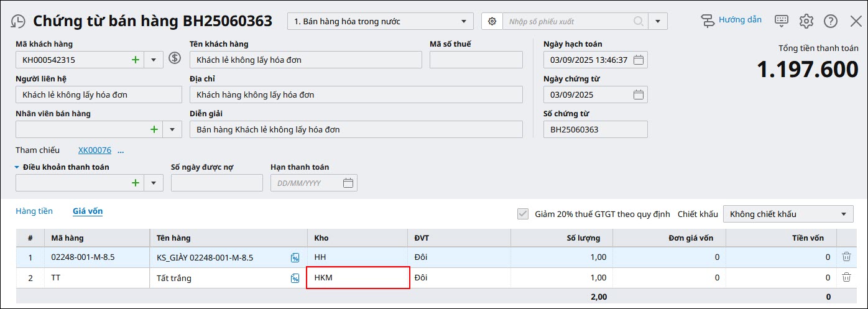
Task: Open the keyboard shortcuts icon
Action: [x=782, y=21]
